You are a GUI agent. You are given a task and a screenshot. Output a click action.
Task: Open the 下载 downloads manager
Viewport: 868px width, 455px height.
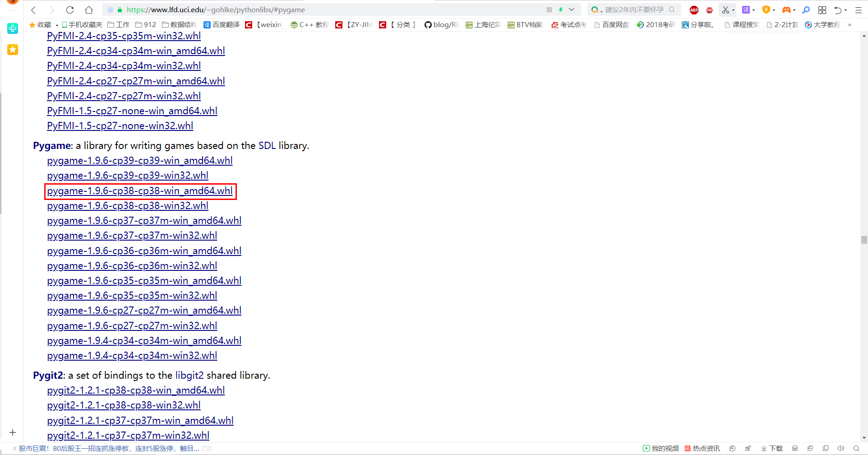click(x=772, y=449)
